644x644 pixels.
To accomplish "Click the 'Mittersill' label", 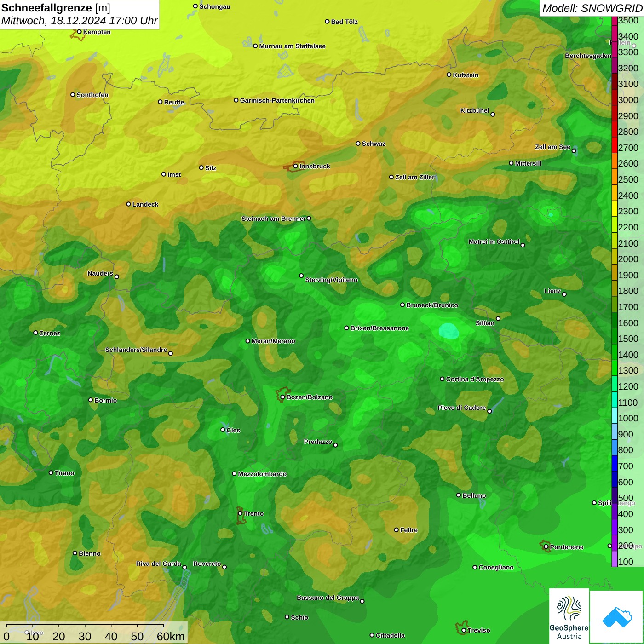I will coord(528,163).
